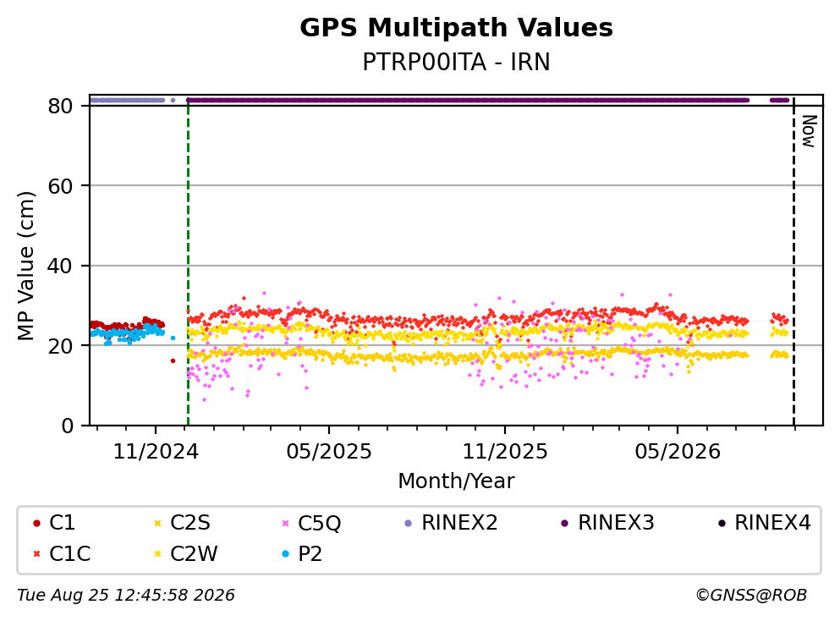Click the ©GNSS@ROB copyright text
This screenshot has height=621, width=840.
(751, 595)
